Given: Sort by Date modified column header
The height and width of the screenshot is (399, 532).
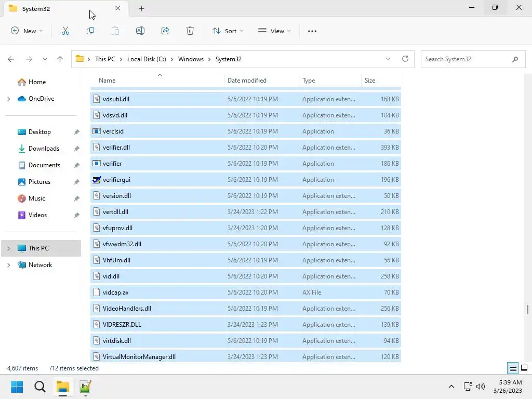Looking at the screenshot, I should pyautogui.click(x=261, y=81).
